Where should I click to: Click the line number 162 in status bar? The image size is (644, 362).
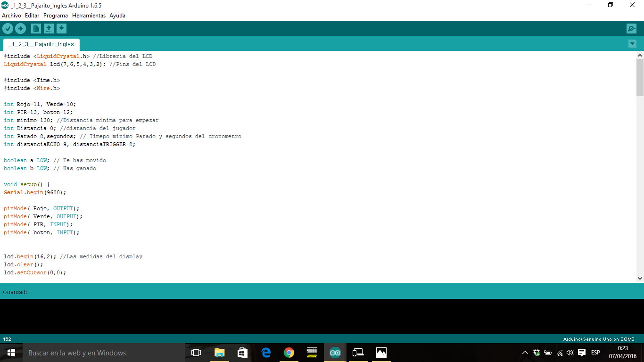pos(7,339)
